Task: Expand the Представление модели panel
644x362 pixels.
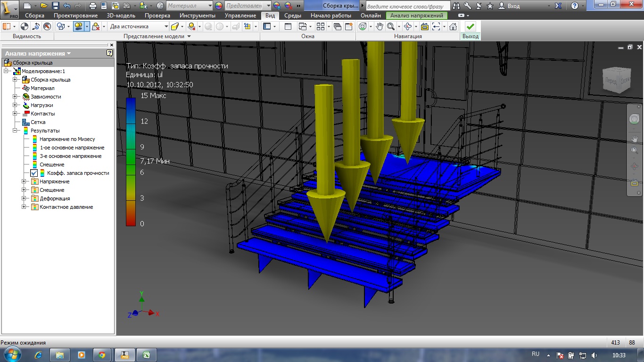Action: [157, 36]
